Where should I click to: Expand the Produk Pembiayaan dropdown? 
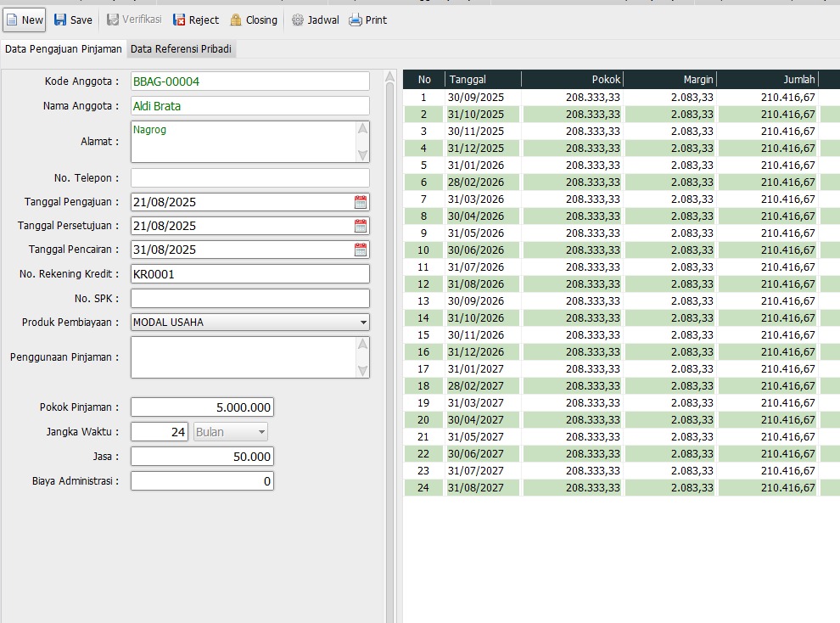click(363, 323)
